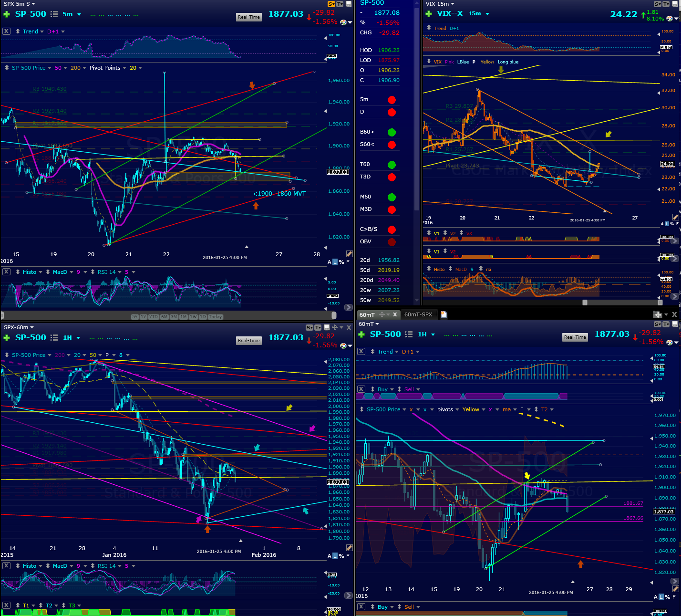Click the Real-Time button in 5m chart

pyautogui.click(x=249, y=17)
